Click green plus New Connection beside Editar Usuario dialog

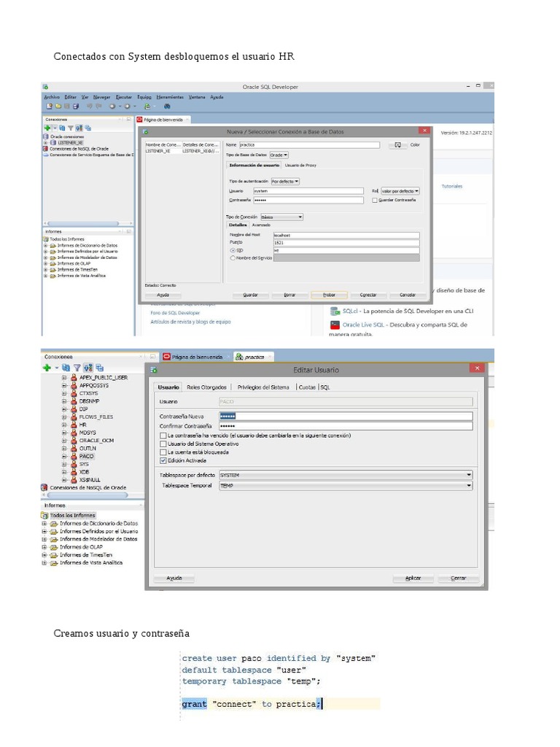coord(47,368)
